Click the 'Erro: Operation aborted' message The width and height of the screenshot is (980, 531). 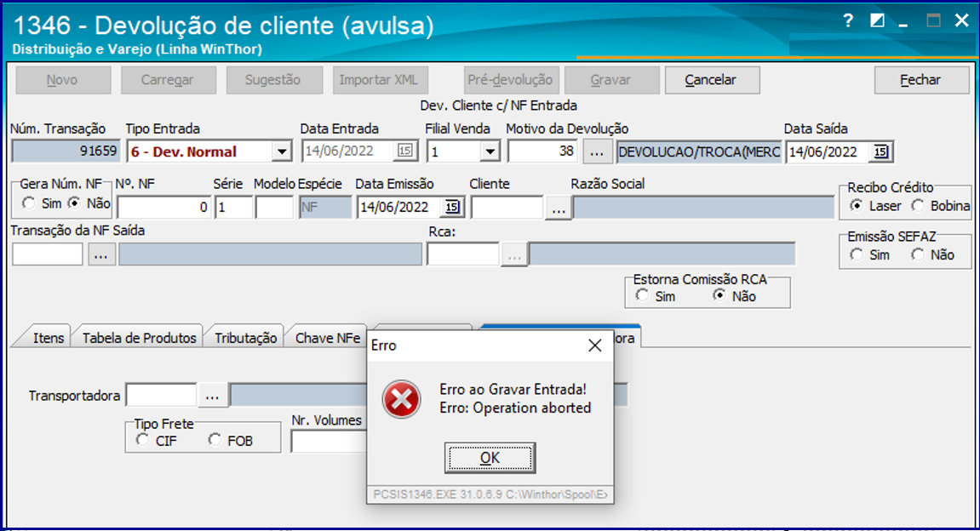point(515,408)
